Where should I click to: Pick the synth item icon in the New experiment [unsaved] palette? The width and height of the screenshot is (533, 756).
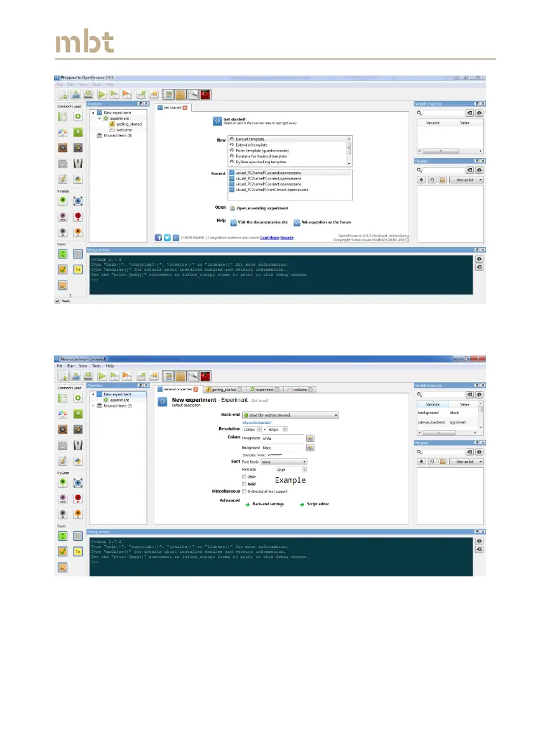(78, 429)
